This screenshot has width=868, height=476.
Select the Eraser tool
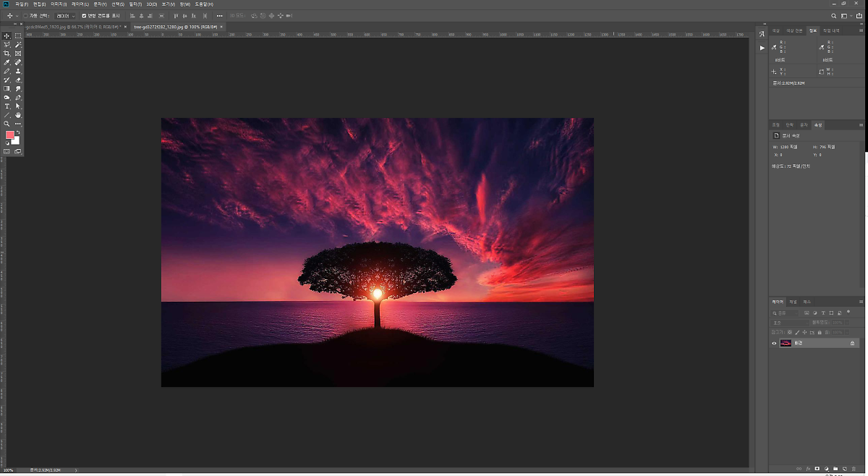pyautogui.click(x=18, y=80)
